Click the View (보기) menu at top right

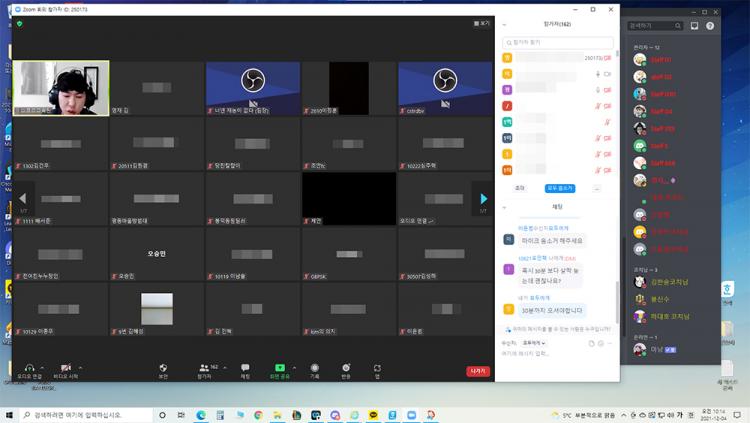482,23
